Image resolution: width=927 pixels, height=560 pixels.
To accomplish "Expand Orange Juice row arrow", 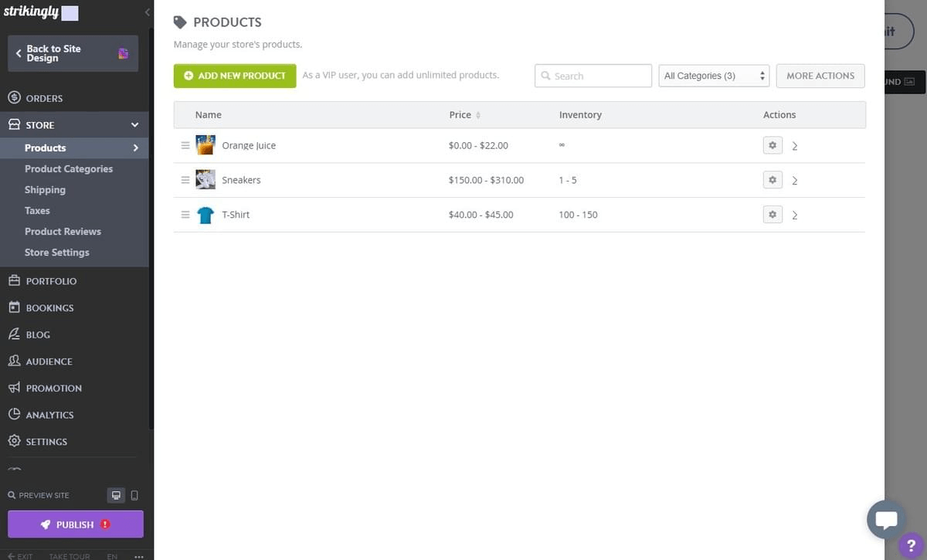I will click(x=795, y=146).
